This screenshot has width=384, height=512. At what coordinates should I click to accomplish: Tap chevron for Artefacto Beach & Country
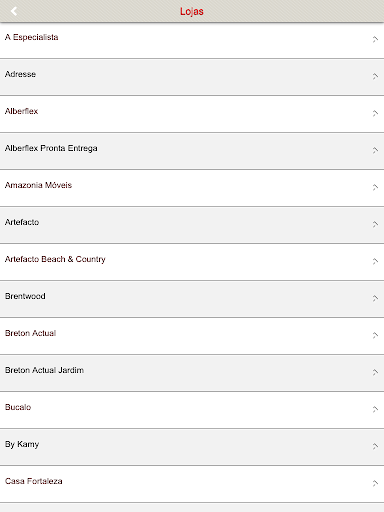375,261
